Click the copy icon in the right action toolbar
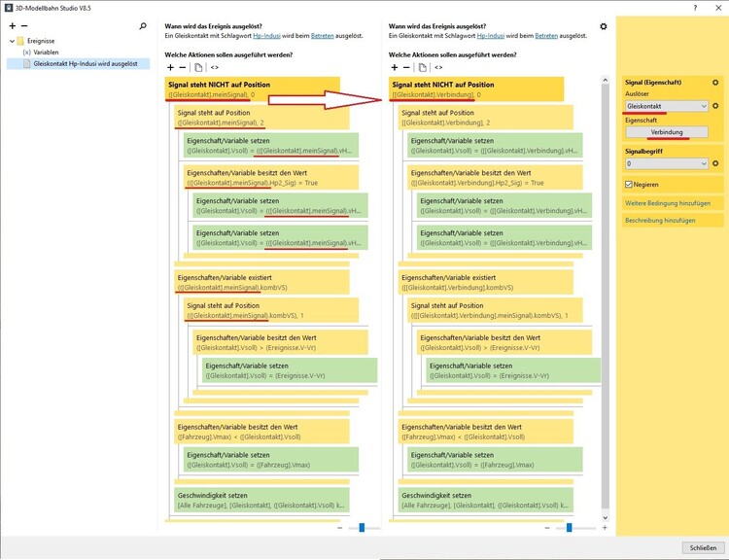 pos(422,67)
